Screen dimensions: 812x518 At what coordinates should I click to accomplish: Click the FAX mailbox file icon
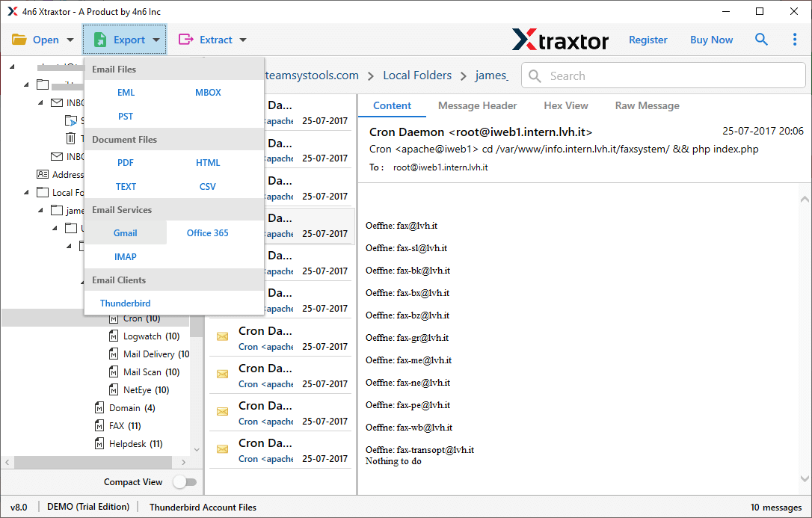click(x=99, y=426)
